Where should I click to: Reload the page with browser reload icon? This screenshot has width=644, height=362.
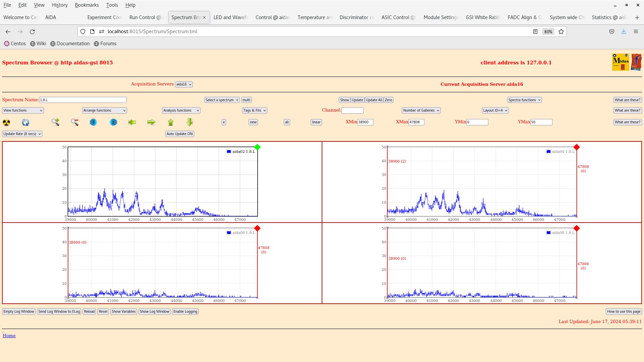[32, 32]
